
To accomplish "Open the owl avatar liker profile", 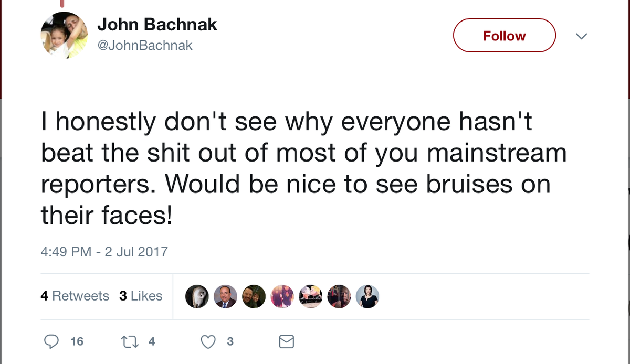I will (x=197, y=296).
